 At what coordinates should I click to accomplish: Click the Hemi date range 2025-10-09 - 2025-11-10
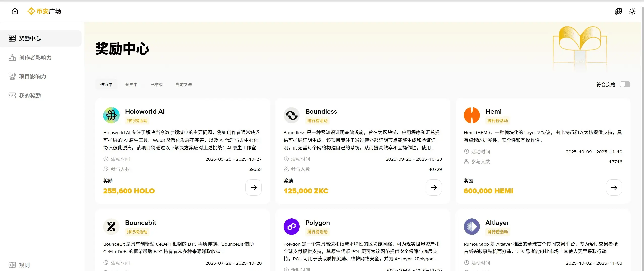pyautogui.click(x=594, y=152)
